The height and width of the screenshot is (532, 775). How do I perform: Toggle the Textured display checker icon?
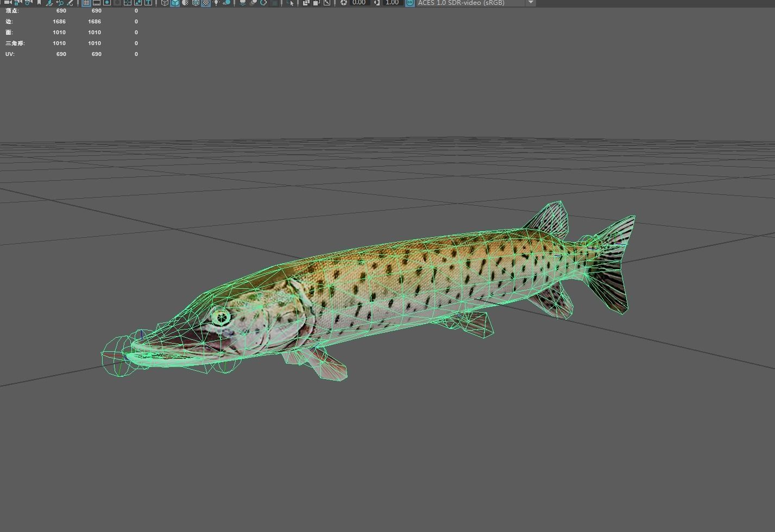pyautogui.click(x=206, y=3)
